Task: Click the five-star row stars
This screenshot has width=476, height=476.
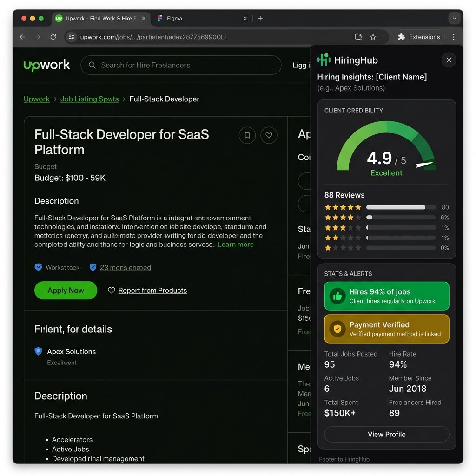Action: (343, 207)
